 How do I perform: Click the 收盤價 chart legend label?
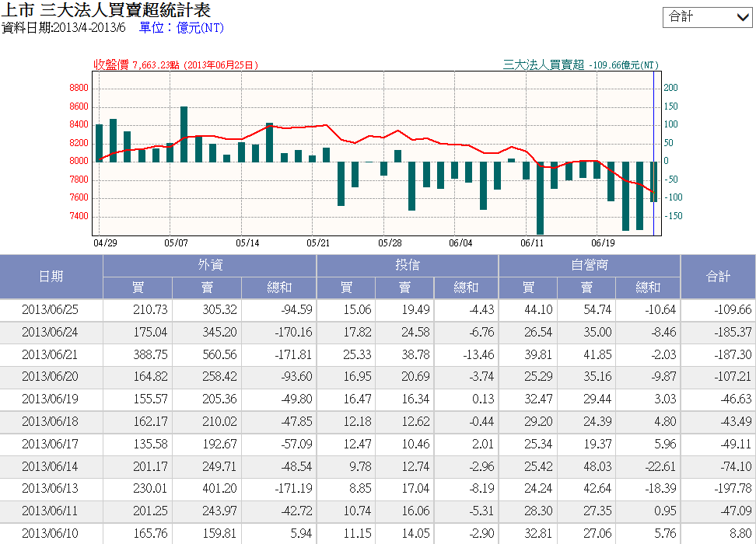176,65
